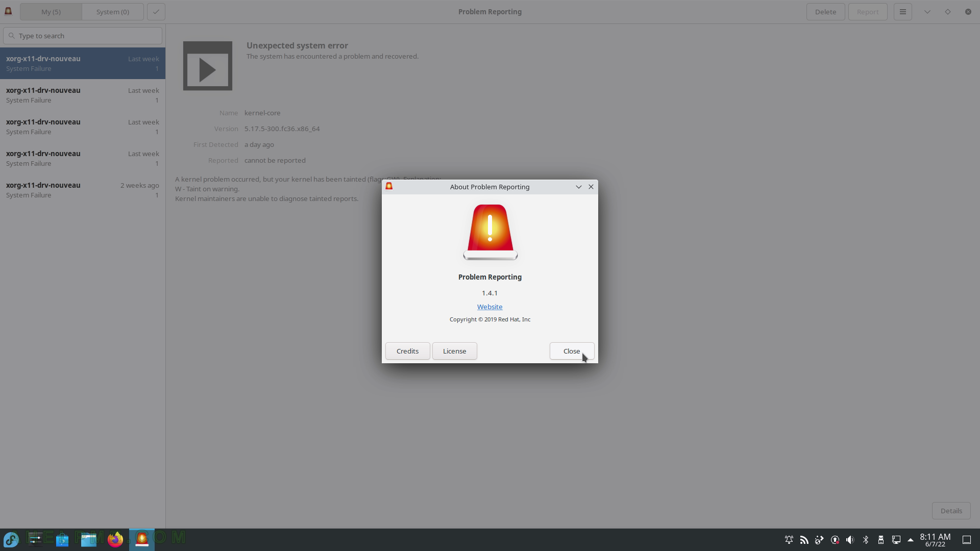Image resolution: width=980 pixels, height=551 pixels.
Task: Focus the Type to search field
Action: coord(83,36)
